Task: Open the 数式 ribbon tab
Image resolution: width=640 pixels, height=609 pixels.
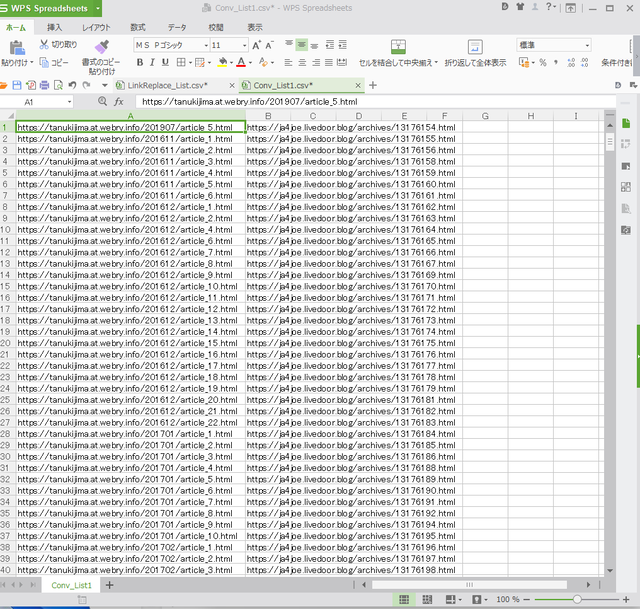Action: [x=138, y=27]
